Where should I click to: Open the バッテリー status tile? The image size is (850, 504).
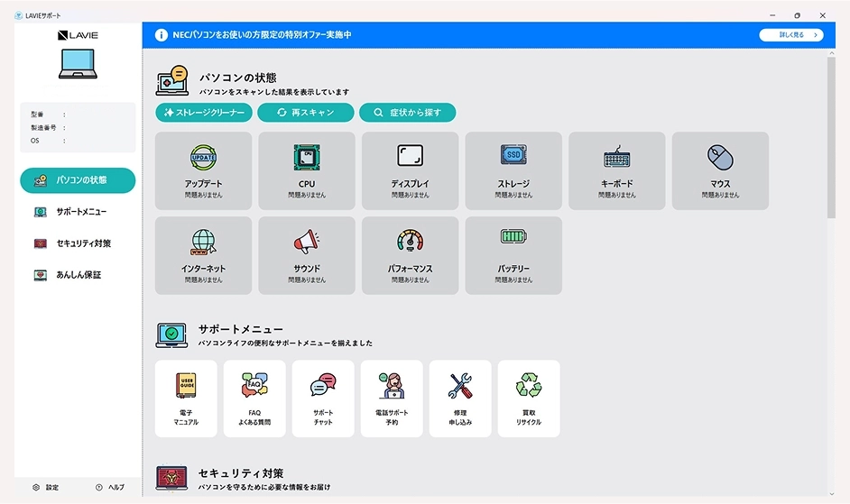click(513, 256)
